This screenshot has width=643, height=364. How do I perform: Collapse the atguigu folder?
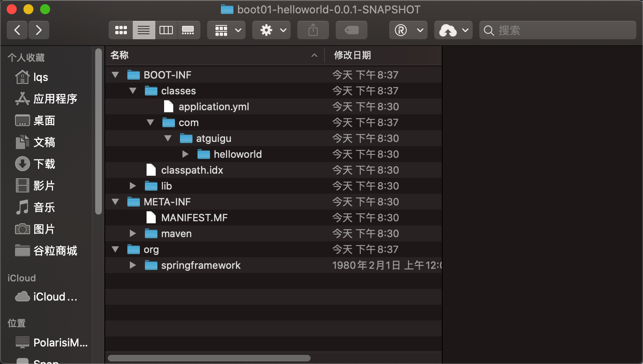[x=168, y=139]
